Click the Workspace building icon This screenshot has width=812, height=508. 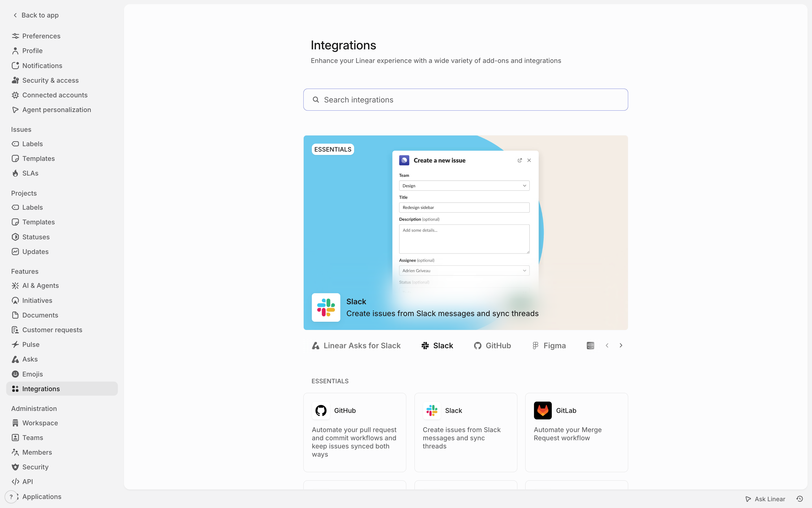15,423
